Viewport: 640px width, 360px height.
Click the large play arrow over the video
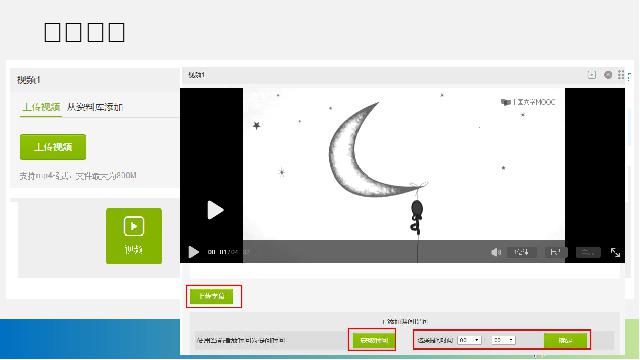coord(215,210)
